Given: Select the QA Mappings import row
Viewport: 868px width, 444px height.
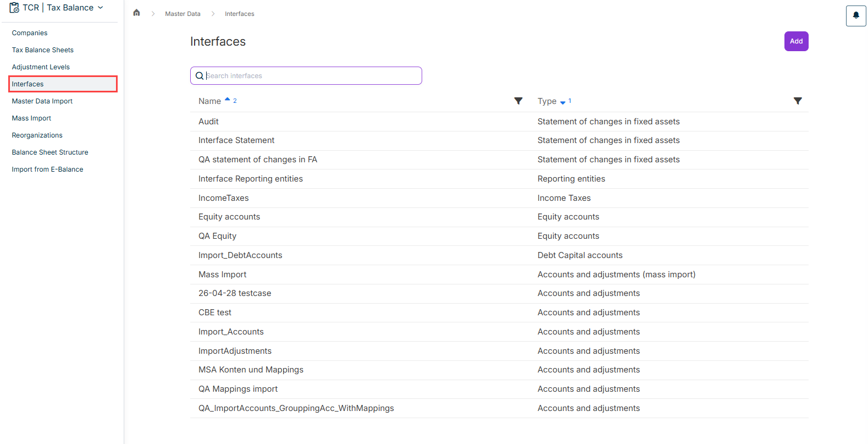Looking at the screenshot, I should click(x=499, y=389).
